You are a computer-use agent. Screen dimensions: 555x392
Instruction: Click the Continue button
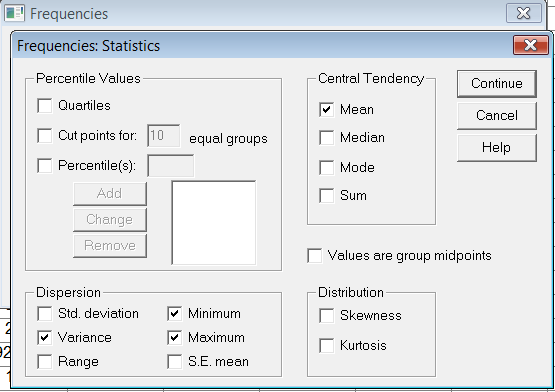(x=497, y=84)
